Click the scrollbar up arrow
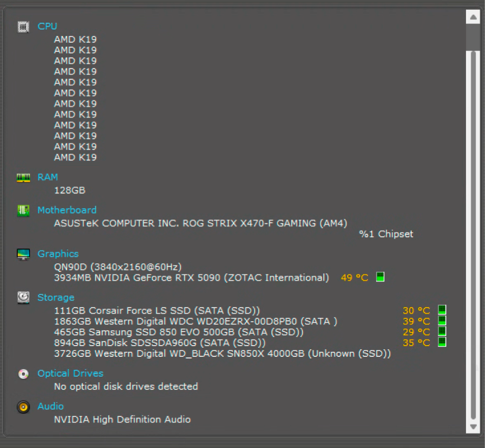 (473, 17)
